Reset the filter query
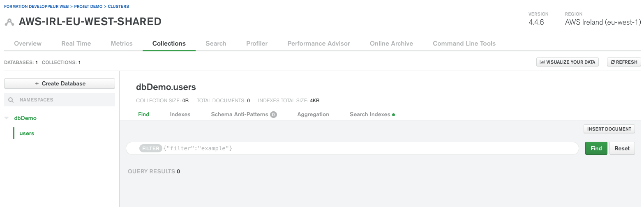Viewport: 644px width, 207px height. 622,148
